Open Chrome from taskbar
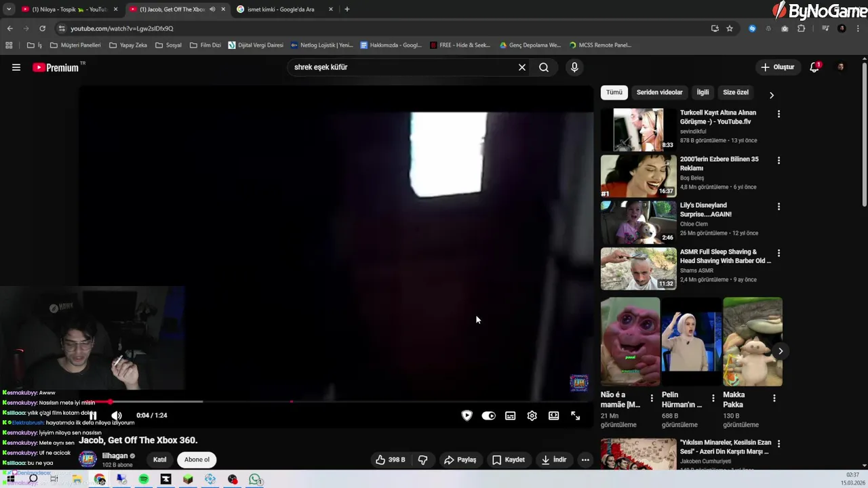868x488 pixels. pyautogui.click(x=100, y=479)
